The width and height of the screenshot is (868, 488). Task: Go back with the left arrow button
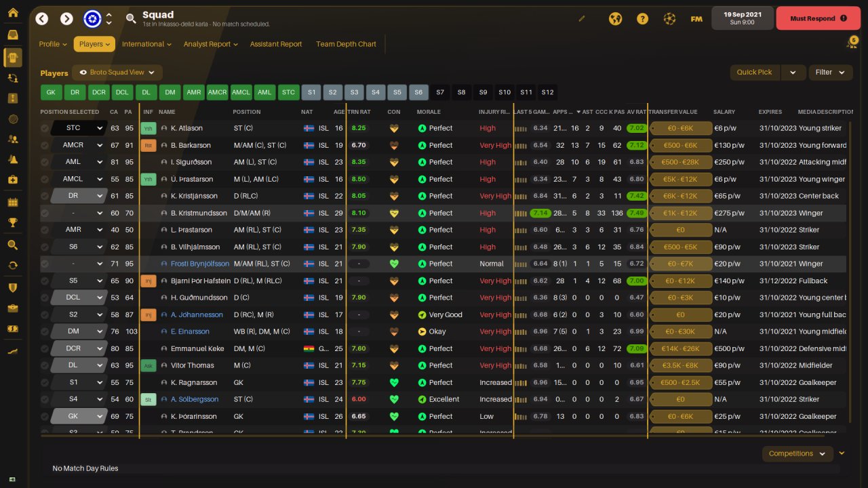[42, 18]
